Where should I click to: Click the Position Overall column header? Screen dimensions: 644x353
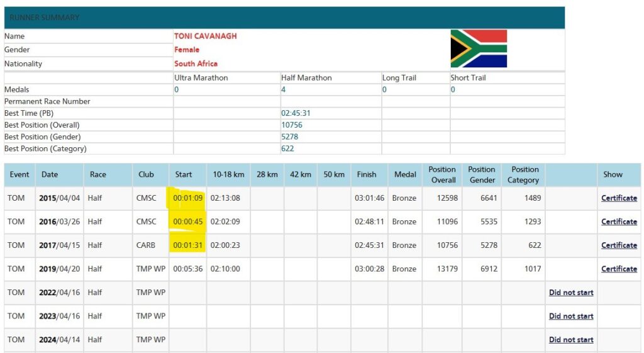click(442, 175)
